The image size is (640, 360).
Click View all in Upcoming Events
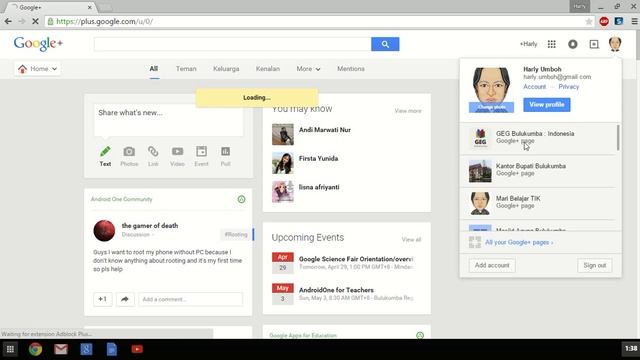(411, 240)
